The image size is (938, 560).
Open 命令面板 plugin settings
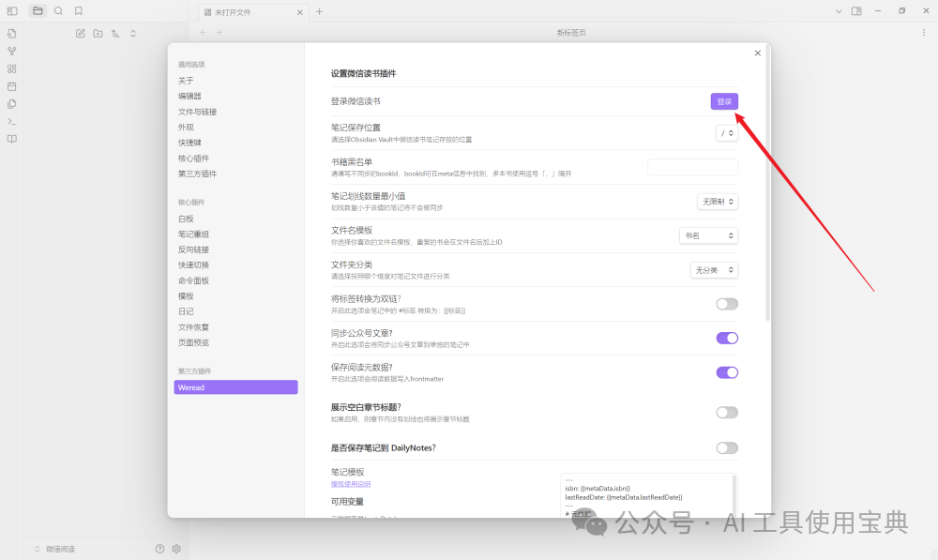pos(193,280)
